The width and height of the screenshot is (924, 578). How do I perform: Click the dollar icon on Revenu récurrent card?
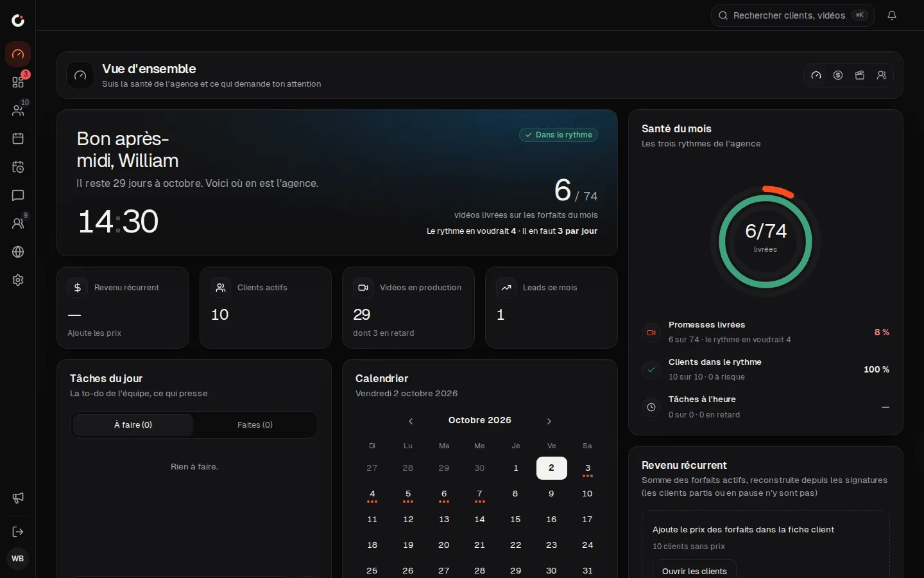tap(78, 288)
